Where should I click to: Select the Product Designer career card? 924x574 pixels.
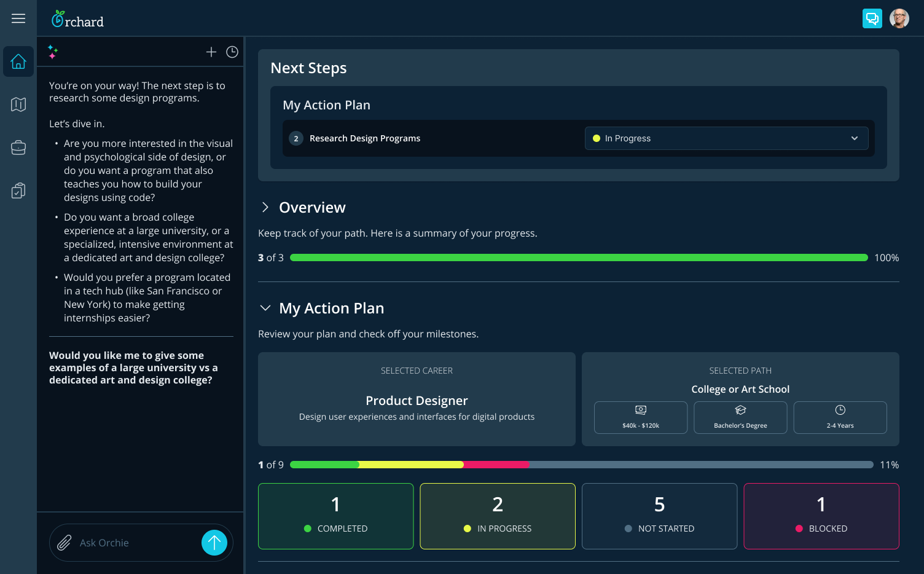point(417,399)
